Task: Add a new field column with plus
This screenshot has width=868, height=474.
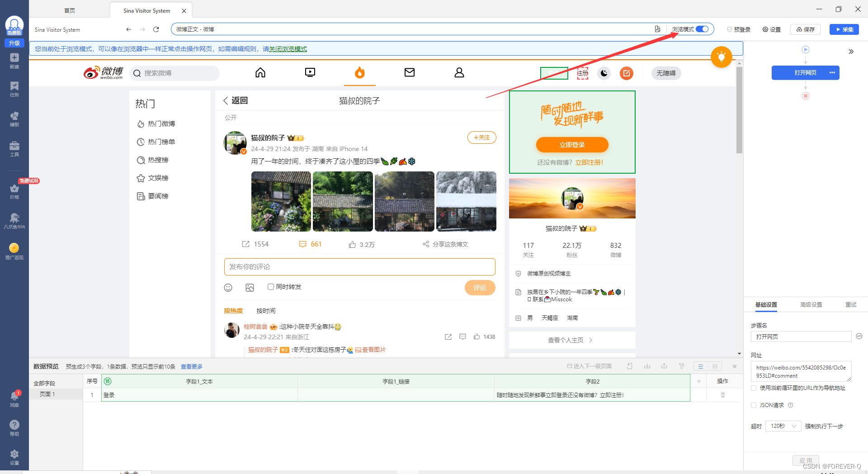Action: pos(698,381)
